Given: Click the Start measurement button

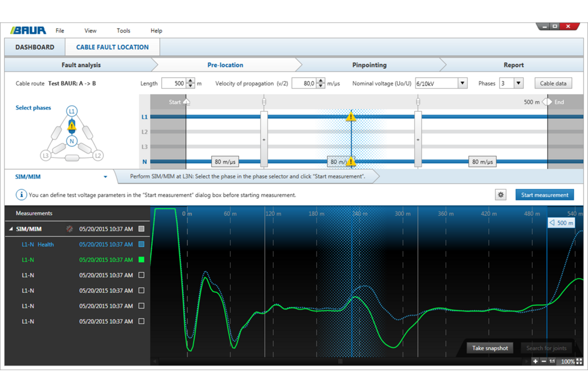Looking at the screenshot, I should point(544,194).
